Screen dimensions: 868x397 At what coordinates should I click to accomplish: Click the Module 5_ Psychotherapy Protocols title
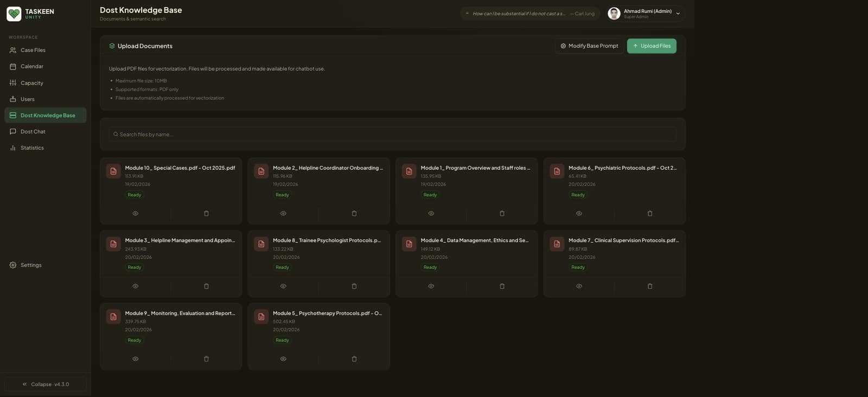[328, 313]
